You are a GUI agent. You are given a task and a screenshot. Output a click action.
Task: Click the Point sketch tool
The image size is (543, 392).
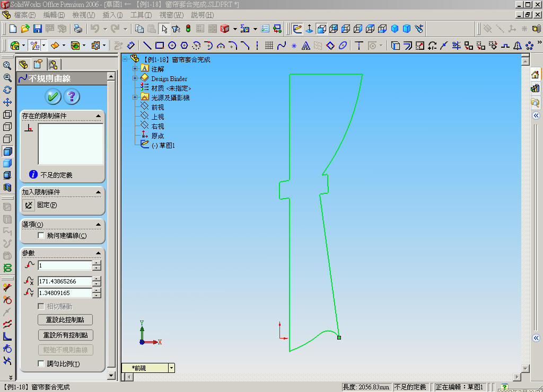pos(294,46)
